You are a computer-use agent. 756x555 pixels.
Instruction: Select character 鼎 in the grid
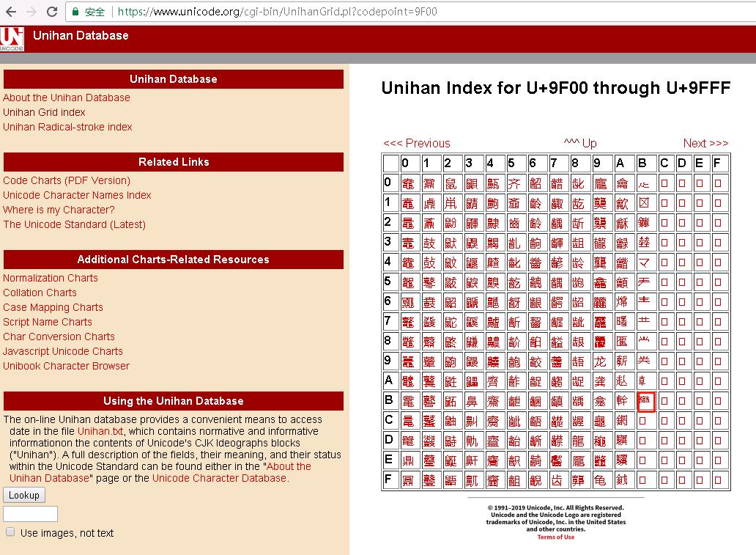pyautogui.click(x=408, y=460)
